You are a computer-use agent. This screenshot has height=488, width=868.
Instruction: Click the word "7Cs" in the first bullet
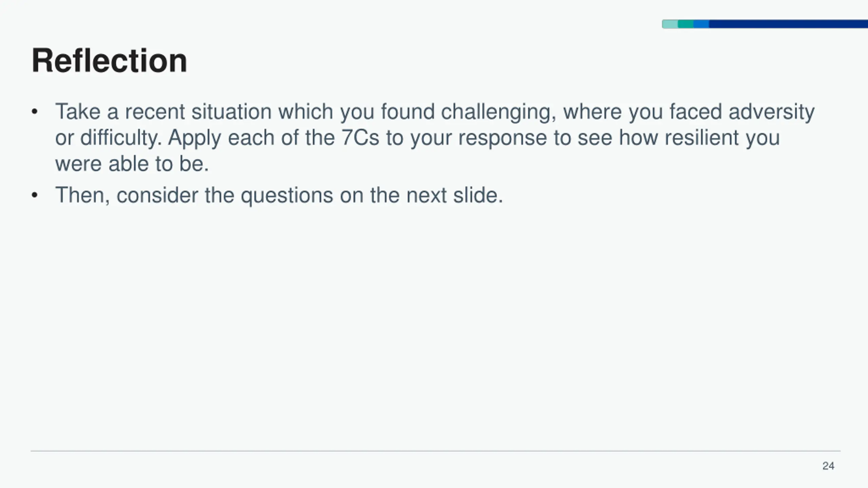tap(360, 138)
